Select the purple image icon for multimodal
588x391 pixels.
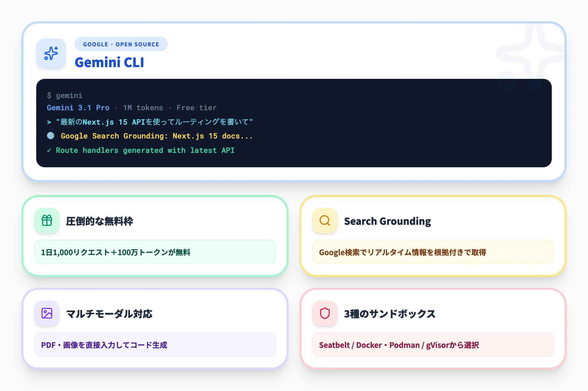click(47, 314)
